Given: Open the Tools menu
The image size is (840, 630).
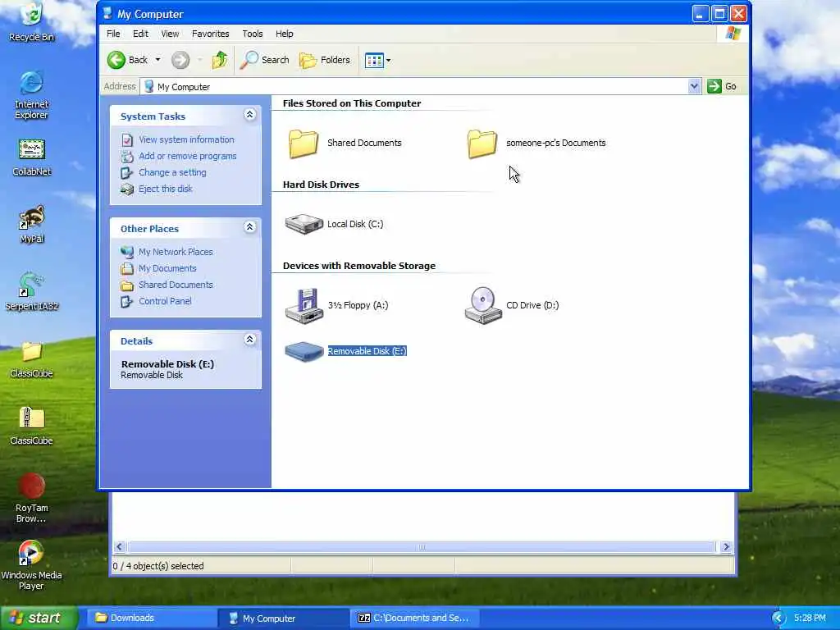Looking at the screenshot, I should tap(253, 34).
